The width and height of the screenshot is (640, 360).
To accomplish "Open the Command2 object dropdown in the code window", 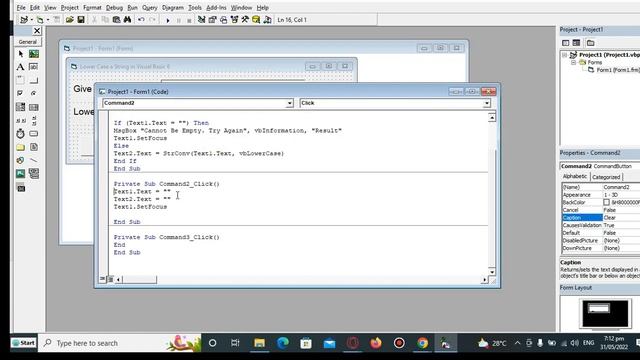I will click(x=289, y=103).
